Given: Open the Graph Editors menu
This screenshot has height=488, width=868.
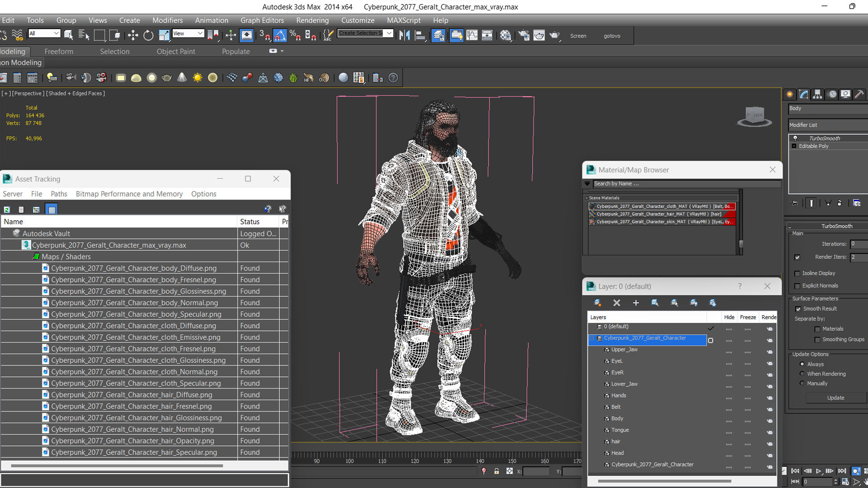Looking at the screenshot, I should pos(262,20).
